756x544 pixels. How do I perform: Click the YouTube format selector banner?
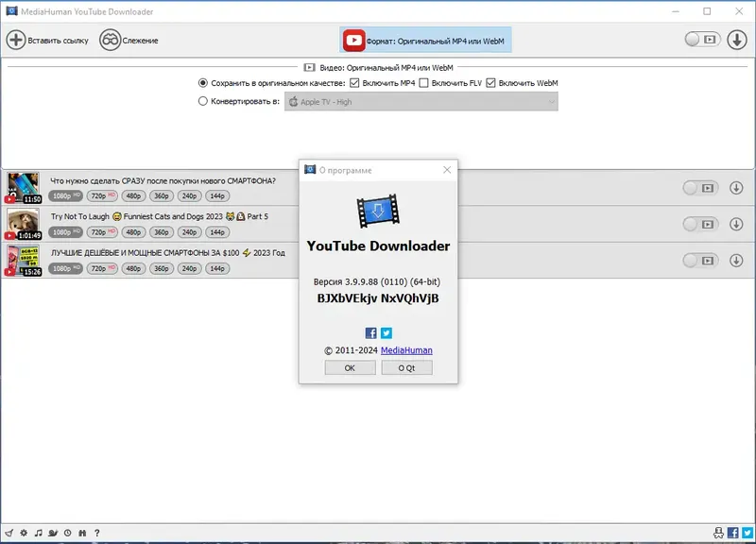point(425,40)
